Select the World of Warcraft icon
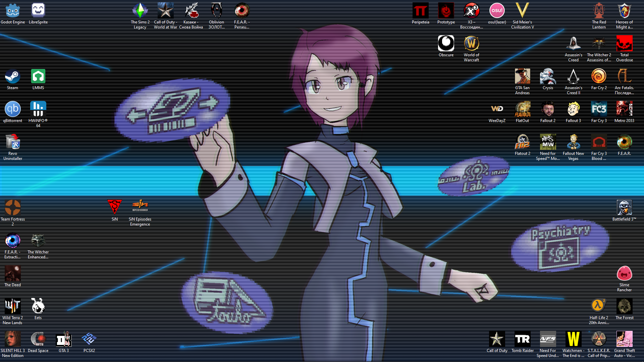Image resolution: width=644 pixels, height=362 pixels. 472,49
